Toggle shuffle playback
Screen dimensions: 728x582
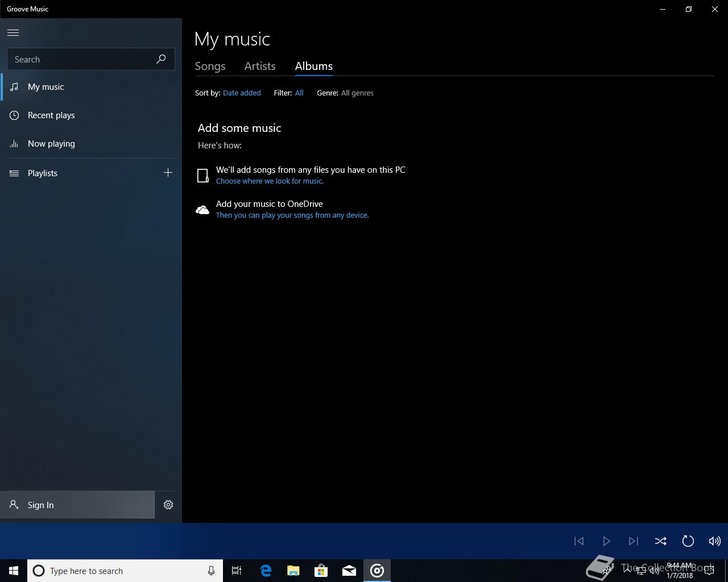[661, 541]
